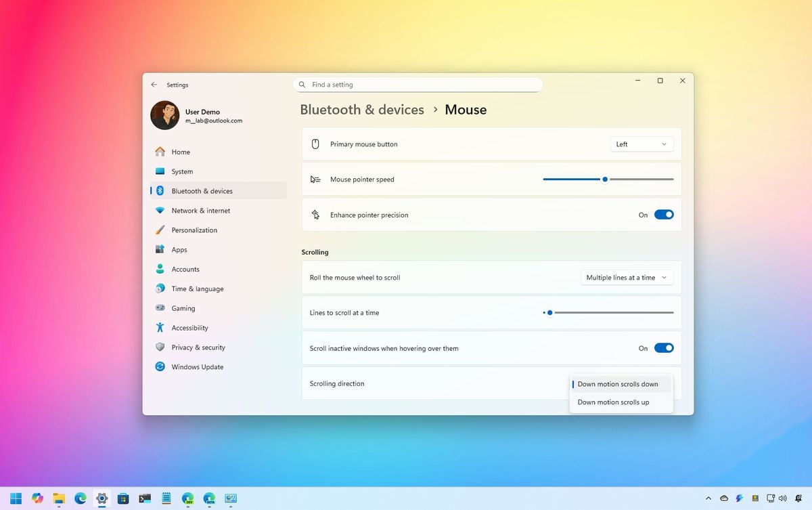Click the Find a setting search box
The image size is (812, 510).
coord(418,84)
